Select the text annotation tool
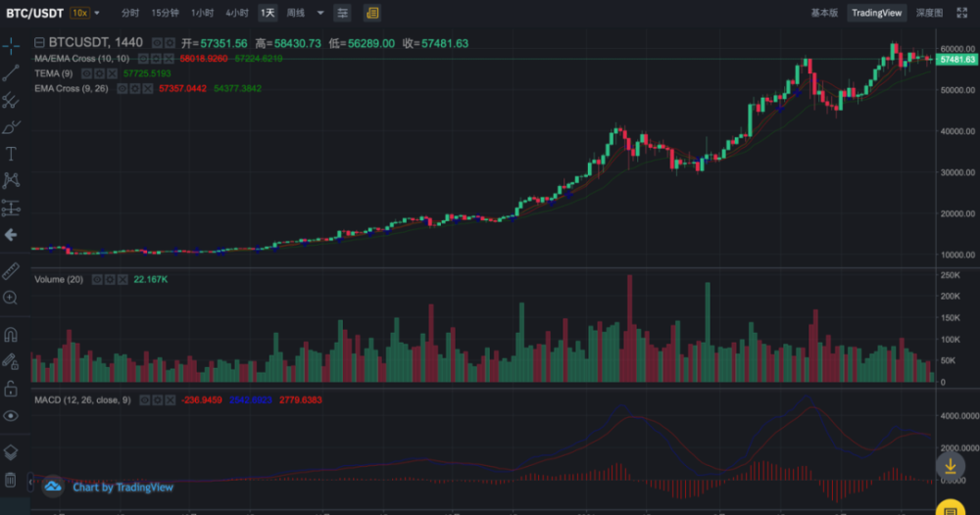The width and height of the screenshot is (980, 515). pos(11,154)
